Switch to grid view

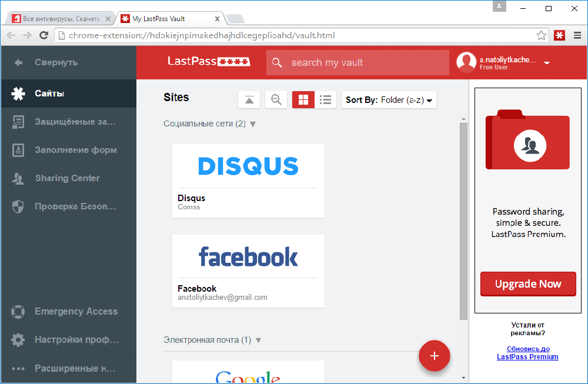(303, 100)
